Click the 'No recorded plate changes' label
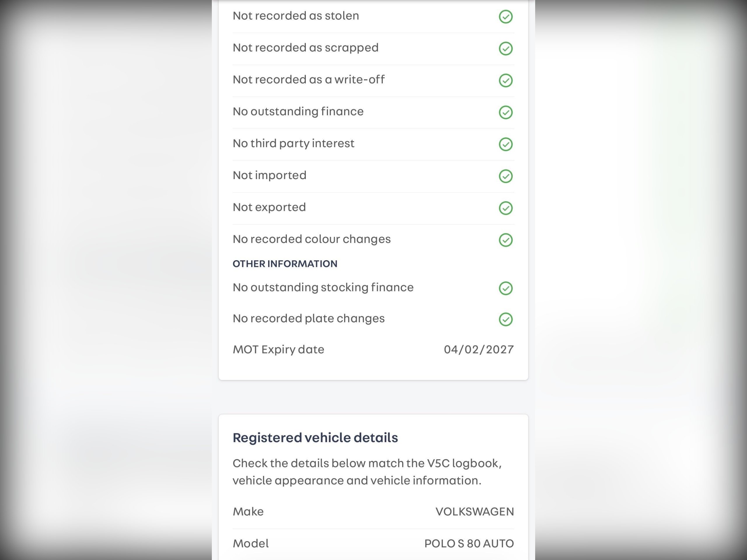This screenshot has width=747, height=560. click(309, 318)
